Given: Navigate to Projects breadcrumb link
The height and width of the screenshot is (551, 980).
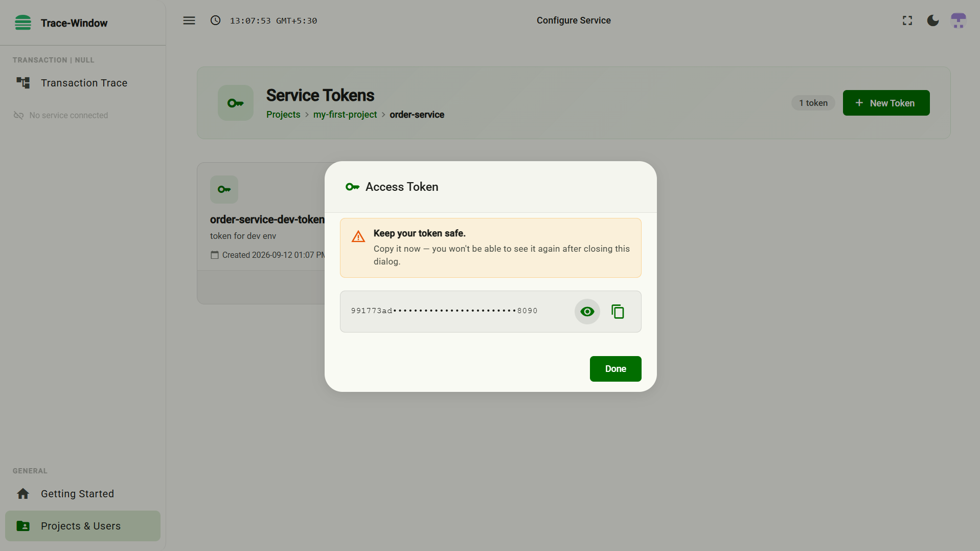Looking at the screenshot, I should [283, 115].
